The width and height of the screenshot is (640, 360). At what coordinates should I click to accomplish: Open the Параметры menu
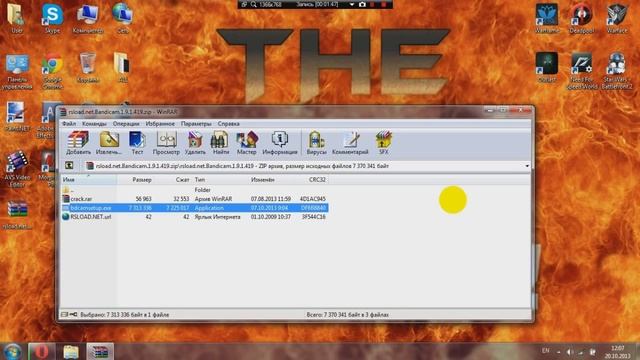pos(196,124)
